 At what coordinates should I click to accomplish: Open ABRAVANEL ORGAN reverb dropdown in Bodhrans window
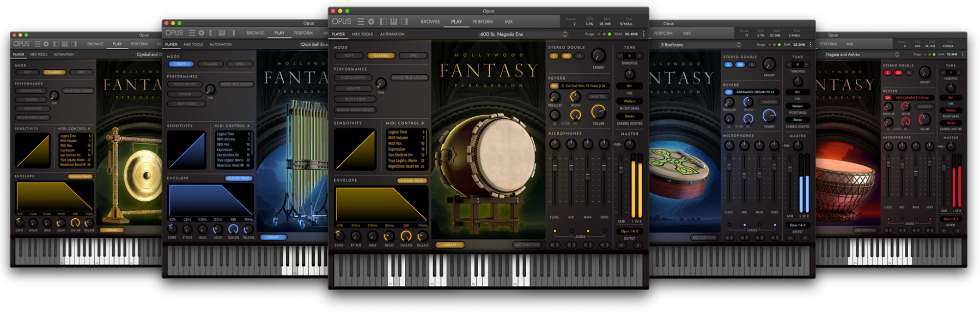click(756, 92)
